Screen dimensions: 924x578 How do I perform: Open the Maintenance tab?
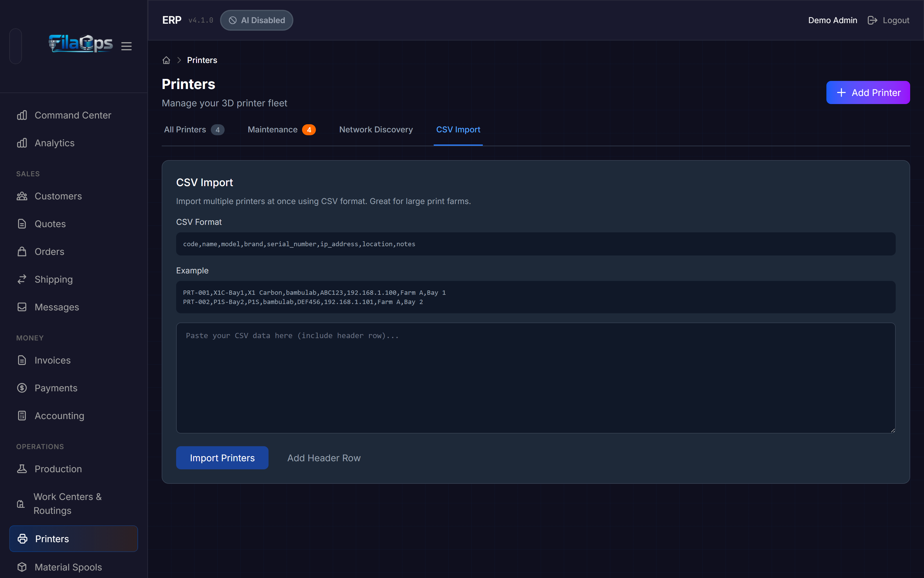(282, 129)
